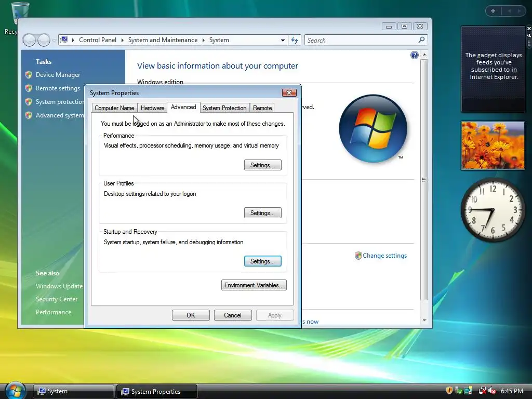This screenshot has width=532, height=399.
Task: Close the System Properties dialog
Action: [289, 92]
